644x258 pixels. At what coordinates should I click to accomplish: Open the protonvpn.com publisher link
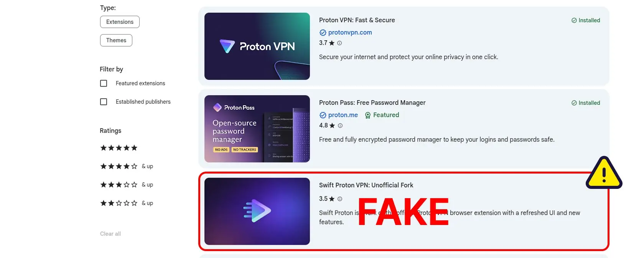pos(350,33)
